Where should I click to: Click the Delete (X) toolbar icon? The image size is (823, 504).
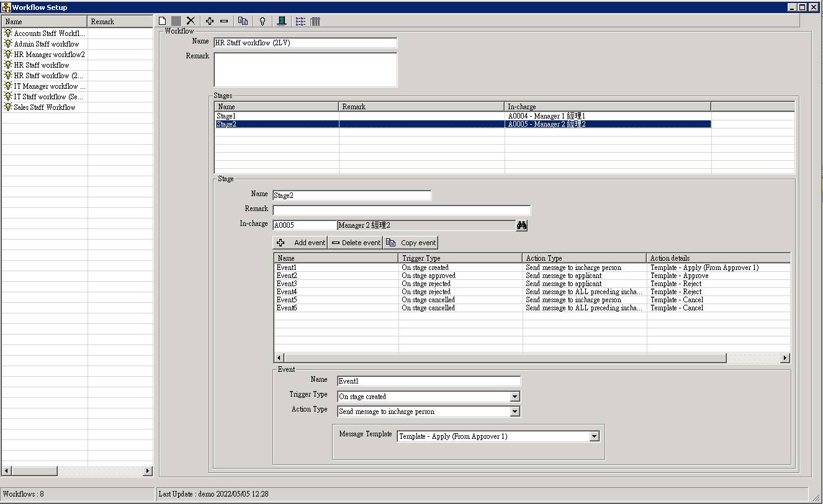tap(191, 21)
